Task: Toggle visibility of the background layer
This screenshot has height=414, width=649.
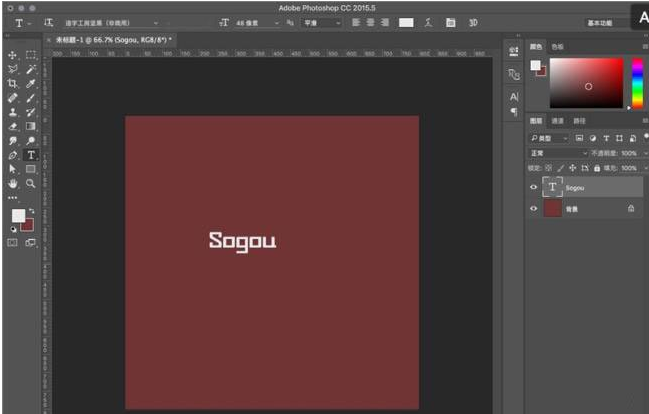Action: [533, 208]
